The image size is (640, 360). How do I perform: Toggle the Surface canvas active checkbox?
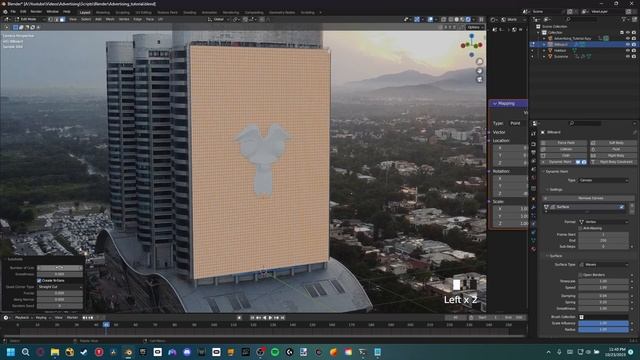tap(622, 207)
